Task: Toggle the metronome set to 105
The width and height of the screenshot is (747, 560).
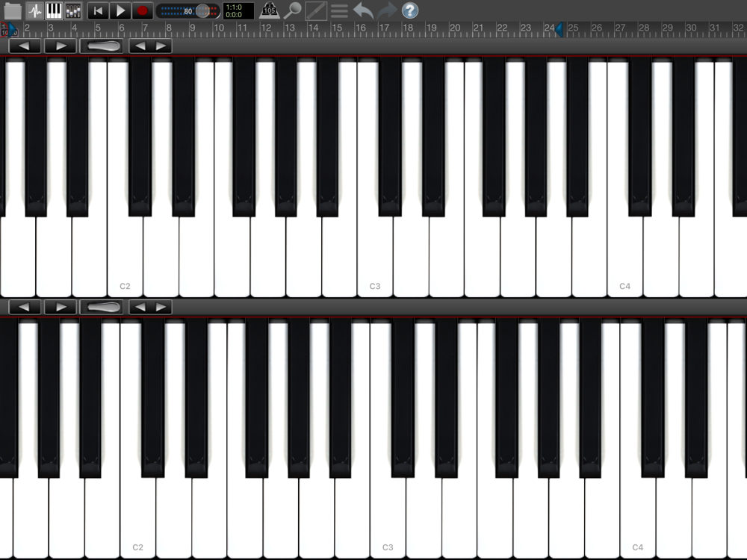Action: (269, 10)
